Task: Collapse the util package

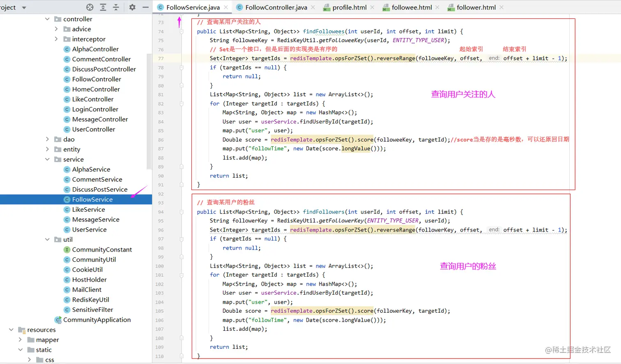Action: click(x=47, y=239)
